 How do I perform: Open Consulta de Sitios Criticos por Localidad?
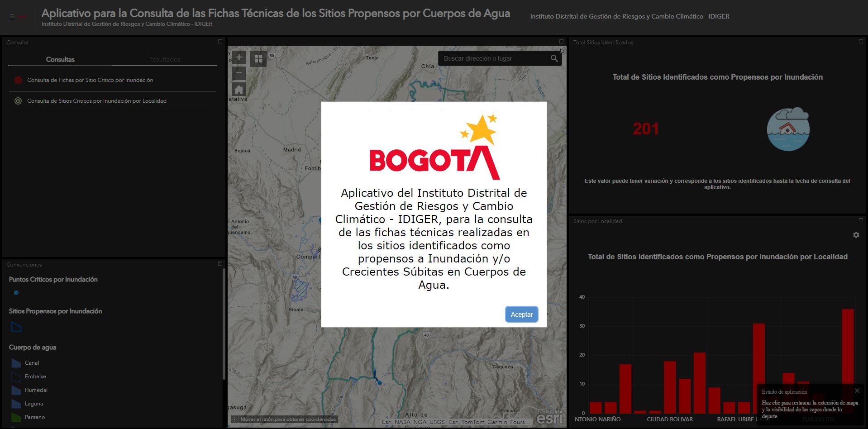click(112, 101)
